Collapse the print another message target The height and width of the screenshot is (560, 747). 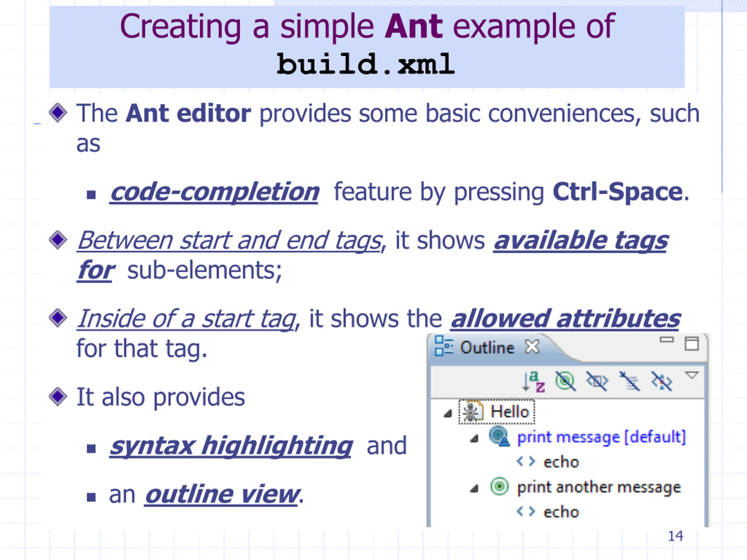tap(474, 489)
